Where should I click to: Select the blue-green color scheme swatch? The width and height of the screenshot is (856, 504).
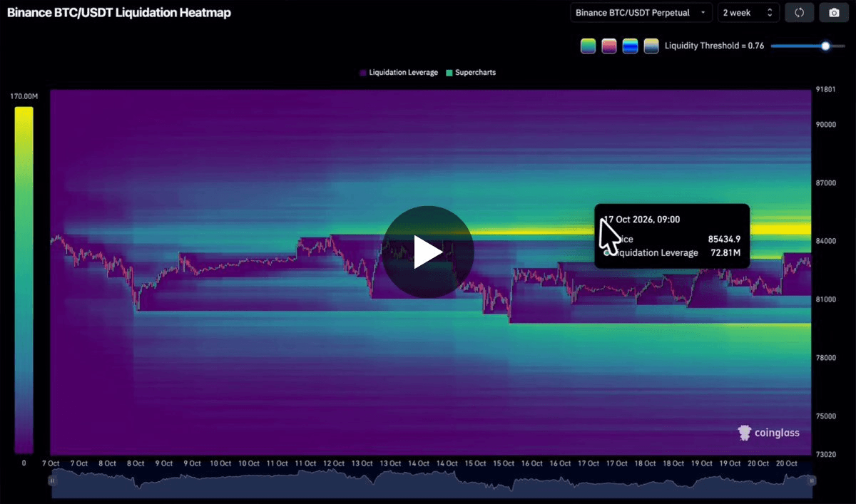(x=630, y=46)
